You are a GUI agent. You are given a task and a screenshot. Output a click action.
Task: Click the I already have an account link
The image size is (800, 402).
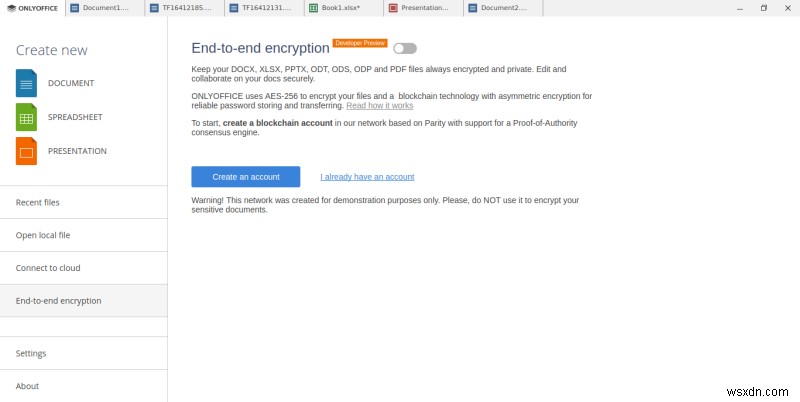[x=367, y=177]
